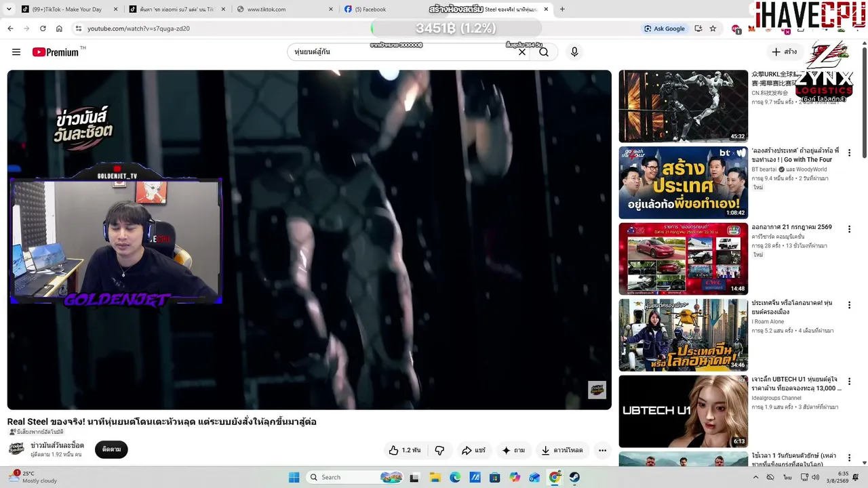Open the MetaMask fox extension
868x488 pixels.
[751, 28]
